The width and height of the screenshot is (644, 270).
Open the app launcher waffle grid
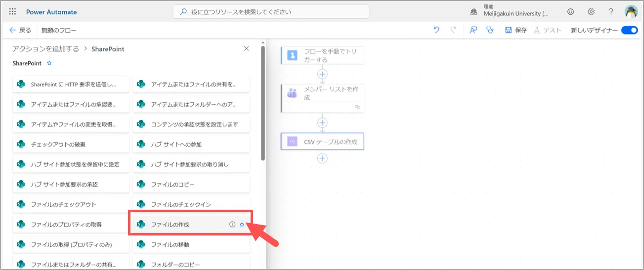click(12, 12)
